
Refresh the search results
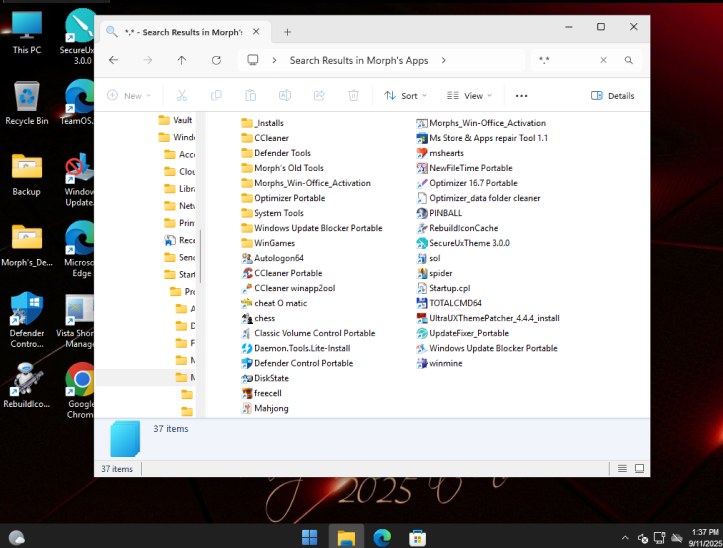coord(216,60)
